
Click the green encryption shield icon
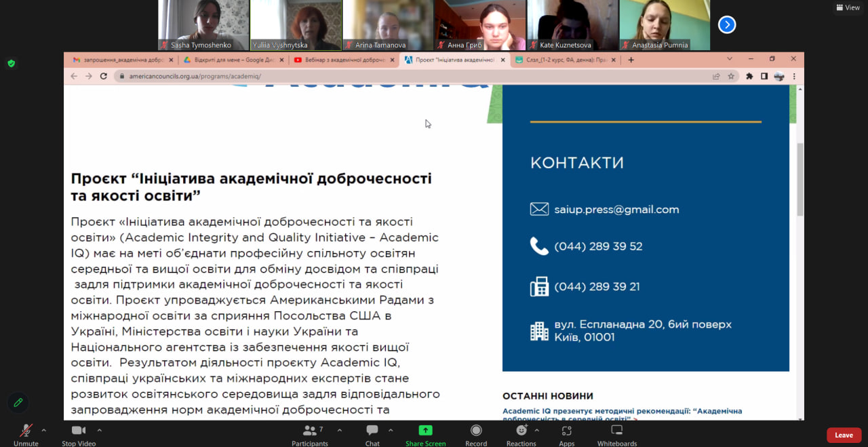click(11, 64)
